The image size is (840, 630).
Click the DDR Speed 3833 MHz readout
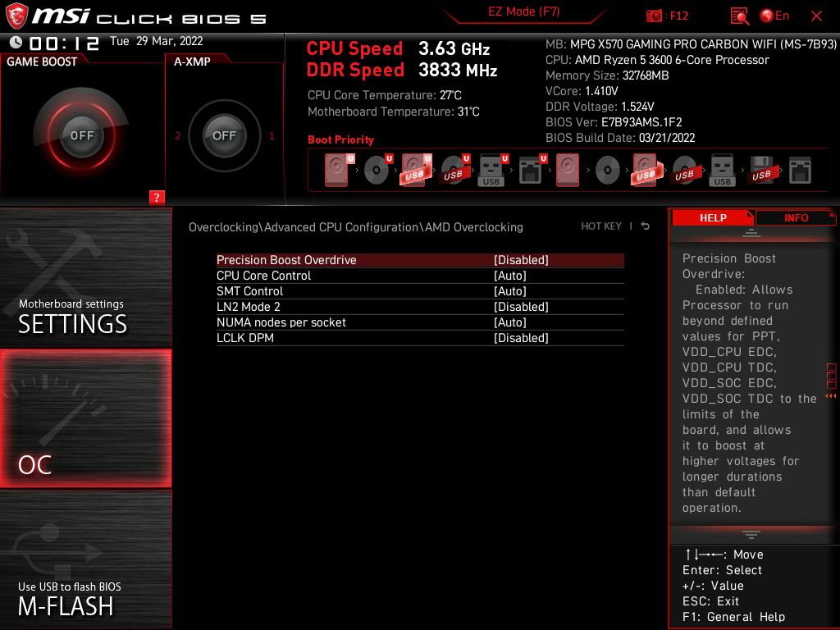[x=402, y=70]
